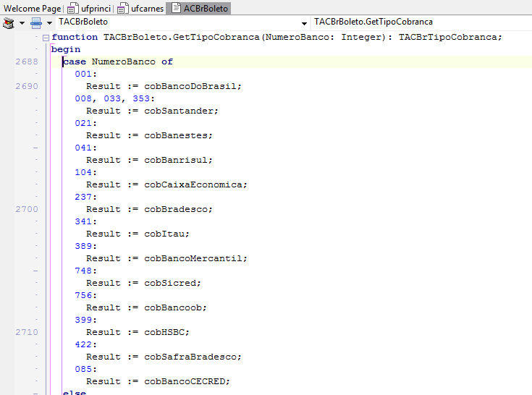Click 'cobItau' identifier
Viewport: 532px width, 395px height.
coord(164,234)
